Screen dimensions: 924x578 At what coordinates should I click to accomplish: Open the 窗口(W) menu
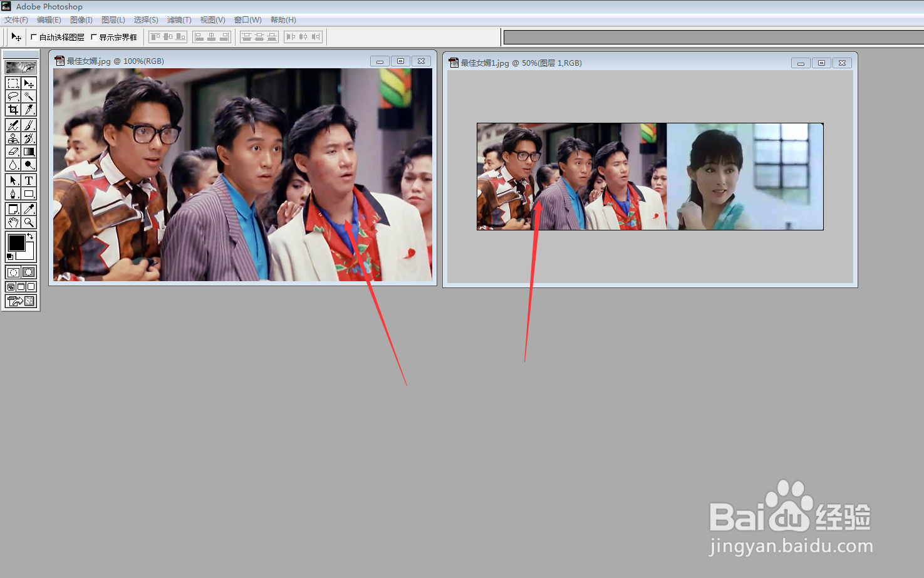(x=248, y=20)
